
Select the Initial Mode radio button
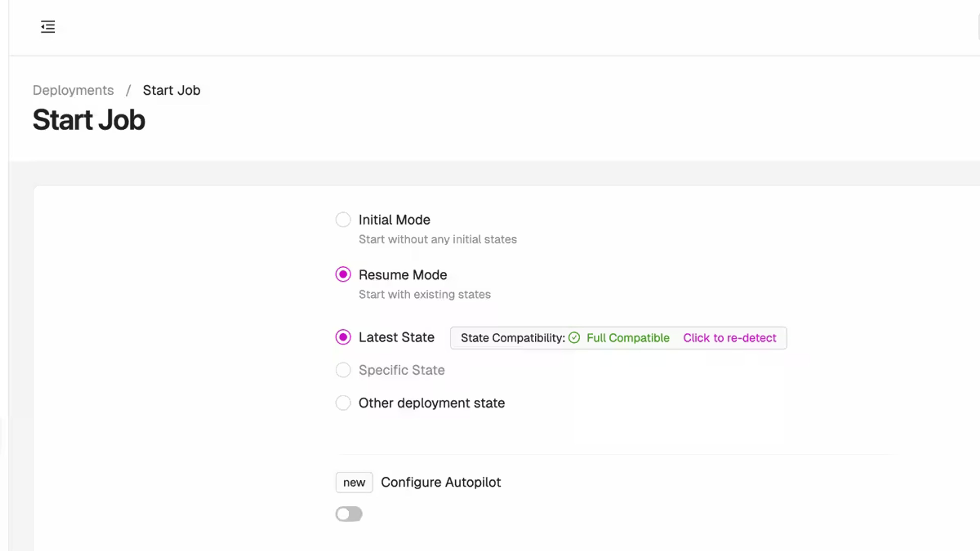[343, 220]
